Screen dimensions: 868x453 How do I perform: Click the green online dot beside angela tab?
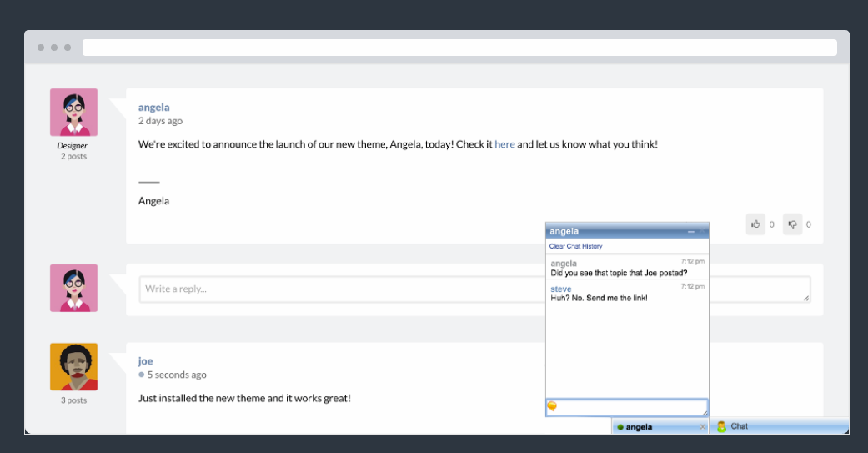pyautogui.click(x=620, y=427)
